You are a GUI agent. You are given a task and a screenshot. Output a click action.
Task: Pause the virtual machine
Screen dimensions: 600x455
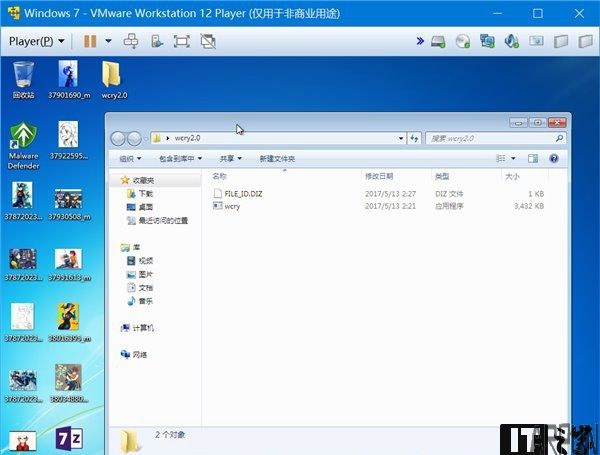pyautogui.click(x=89, y=41)
